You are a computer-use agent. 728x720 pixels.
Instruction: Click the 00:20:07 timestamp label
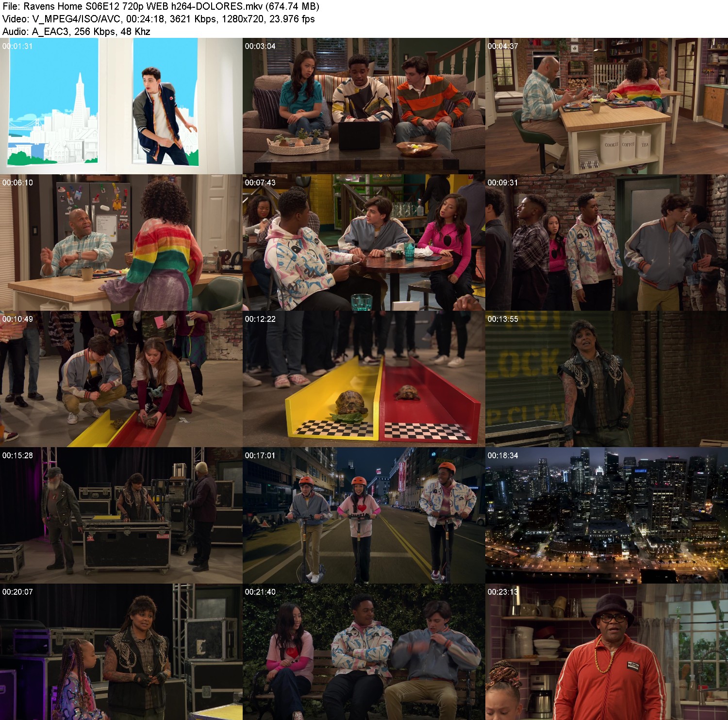[x=17, y=592]
